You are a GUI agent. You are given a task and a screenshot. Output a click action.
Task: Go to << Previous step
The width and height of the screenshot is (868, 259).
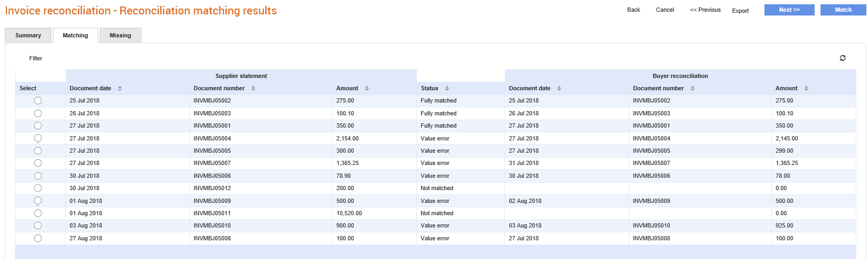[x=705, y=10]
